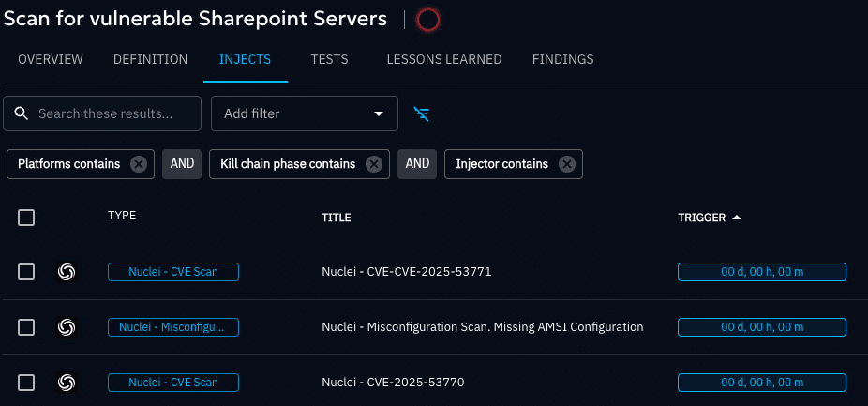The height and width of the screenshot is (406, 868).
Task: Toggle the select-all checkbox in header
Action: click(26, 218)
